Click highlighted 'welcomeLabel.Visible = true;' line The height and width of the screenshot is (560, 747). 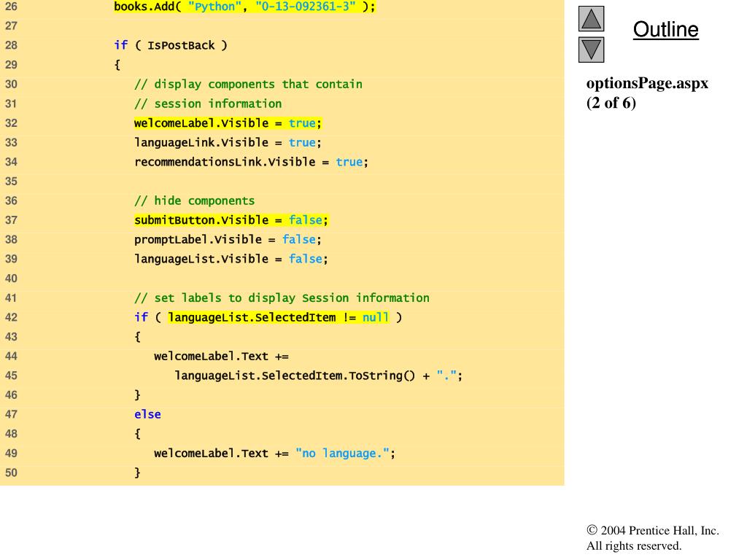coord(228,123)
